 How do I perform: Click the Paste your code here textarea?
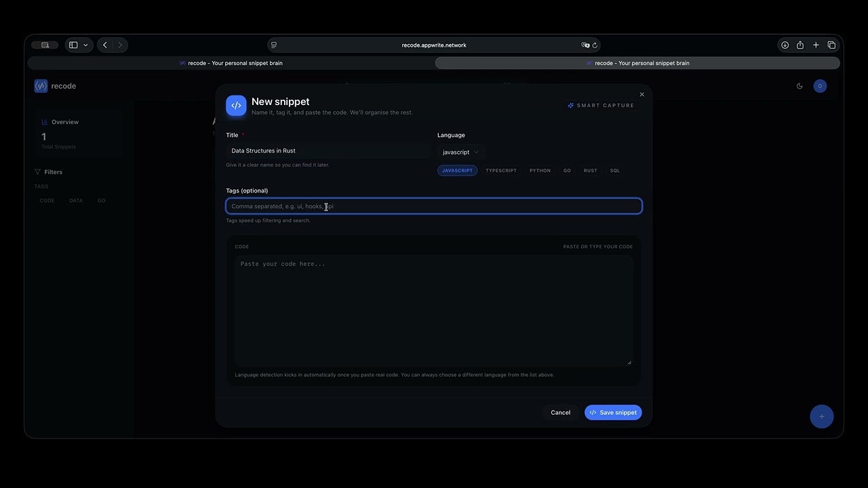(x=434, y=311)
